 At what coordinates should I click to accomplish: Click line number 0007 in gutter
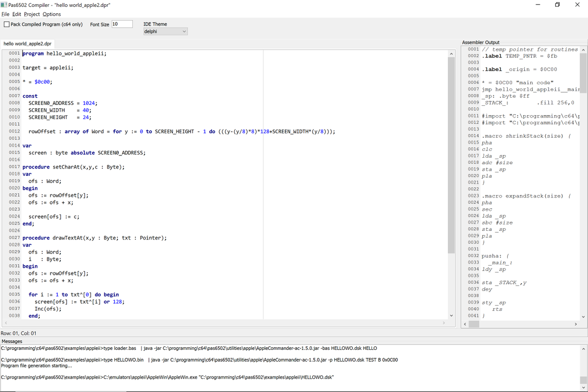pyautogui.click(x=14, y=96)
